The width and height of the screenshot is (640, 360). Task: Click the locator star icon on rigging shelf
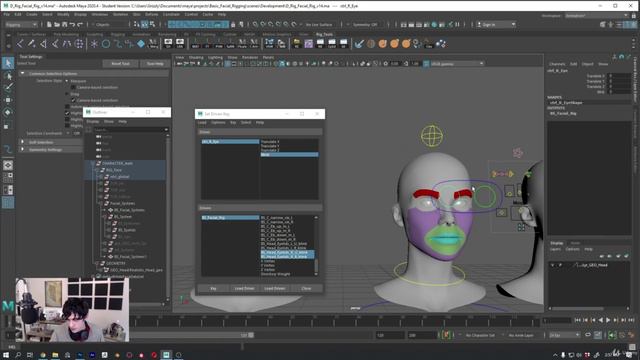click(x=94, y=44)
